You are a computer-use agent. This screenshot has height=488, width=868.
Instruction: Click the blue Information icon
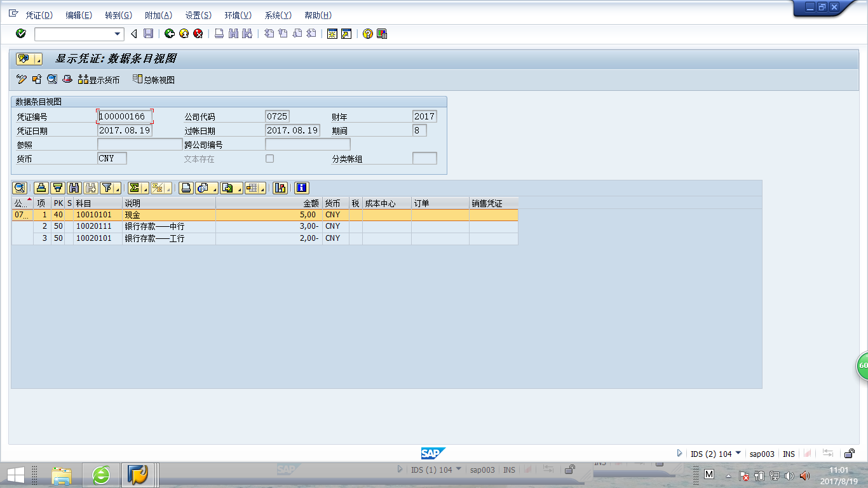[301, 187]
